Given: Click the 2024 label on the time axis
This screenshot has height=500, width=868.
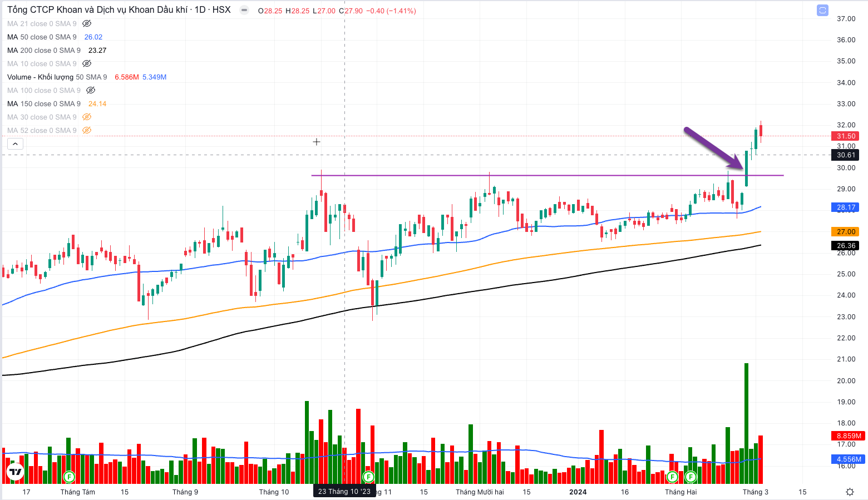Looking at the screenshot, I should [578, 492].
